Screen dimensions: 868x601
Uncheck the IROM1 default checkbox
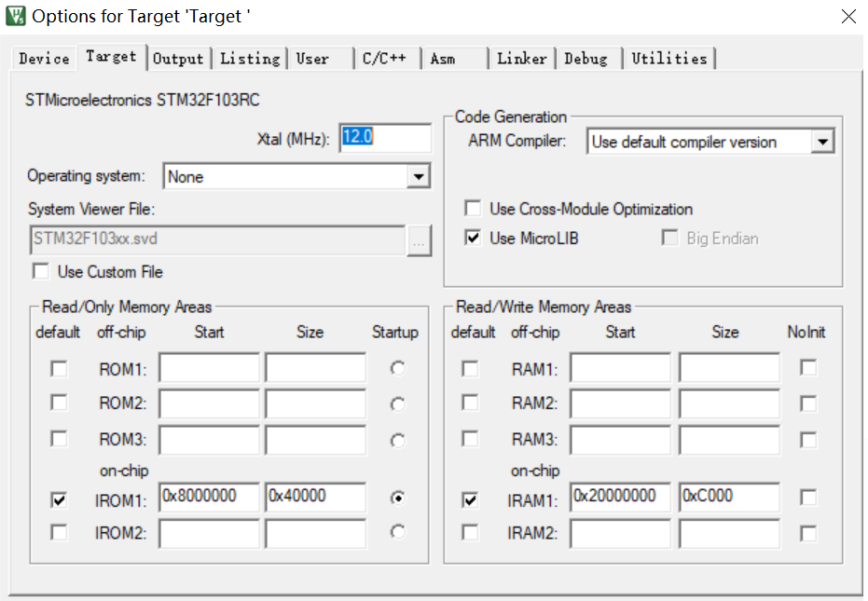coord(59,500)
